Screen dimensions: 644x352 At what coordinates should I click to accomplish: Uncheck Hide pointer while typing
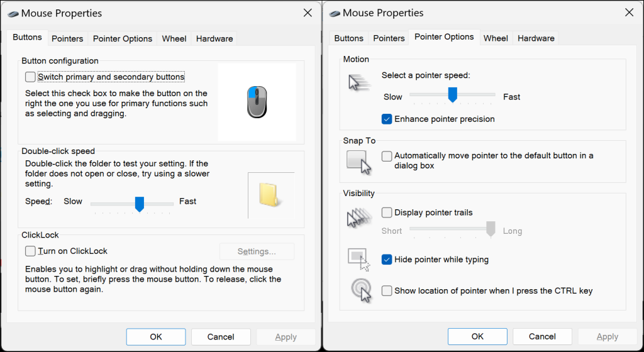(387, 260)
